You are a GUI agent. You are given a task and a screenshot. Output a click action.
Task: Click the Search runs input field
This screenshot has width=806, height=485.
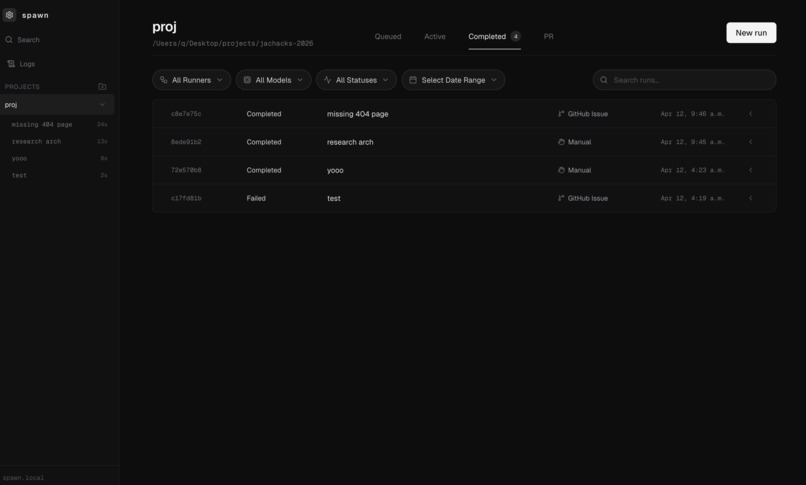[x=684, y=80]
